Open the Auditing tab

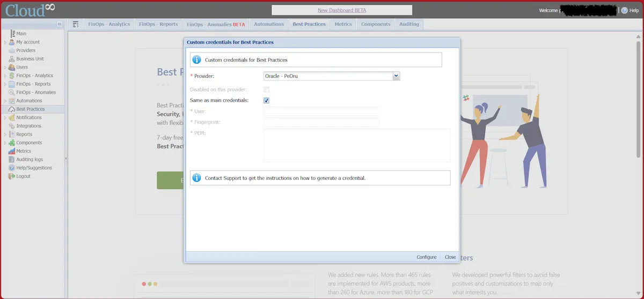(x=409, y=24)
